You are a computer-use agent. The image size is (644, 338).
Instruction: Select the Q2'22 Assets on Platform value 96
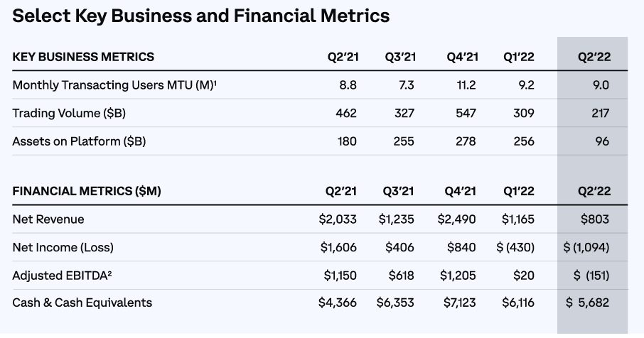pyautogui.click(x=602, y=141)
